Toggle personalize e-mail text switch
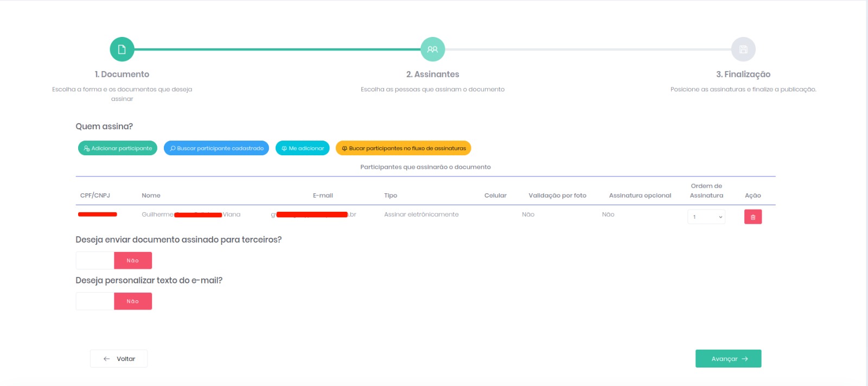Image resolution: width=868 pixels, height=386 pixels. tap(114, 301)
